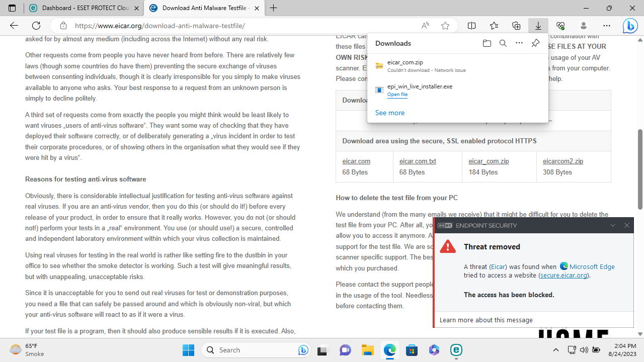Image resolution: width=644 pixels, height=362 pixels.
Task: Open Edge Settings and more menu
Action: (607, 26)
